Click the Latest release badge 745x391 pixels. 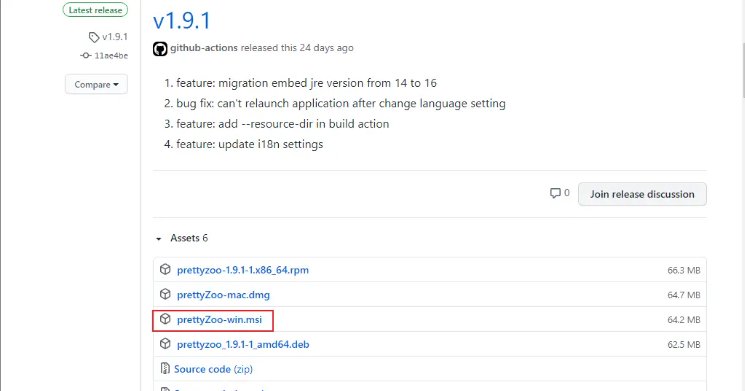(x=95, y=10)
